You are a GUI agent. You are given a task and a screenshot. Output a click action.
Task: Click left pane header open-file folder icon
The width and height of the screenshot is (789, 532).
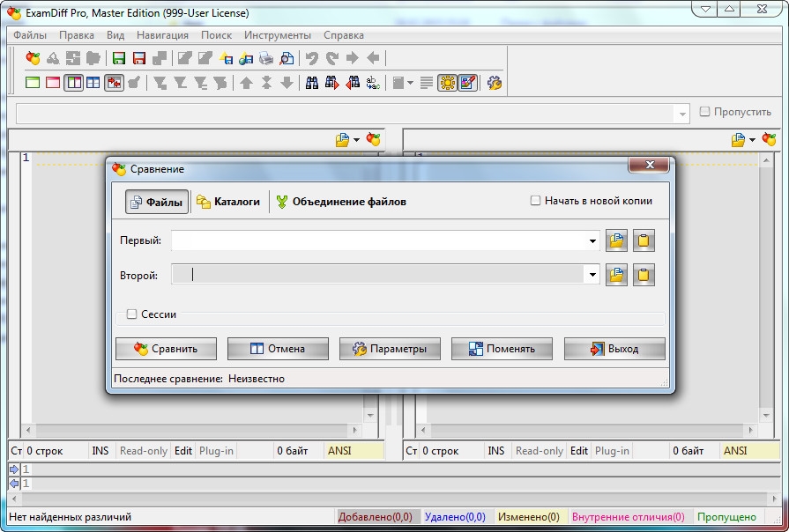[342, 140]
